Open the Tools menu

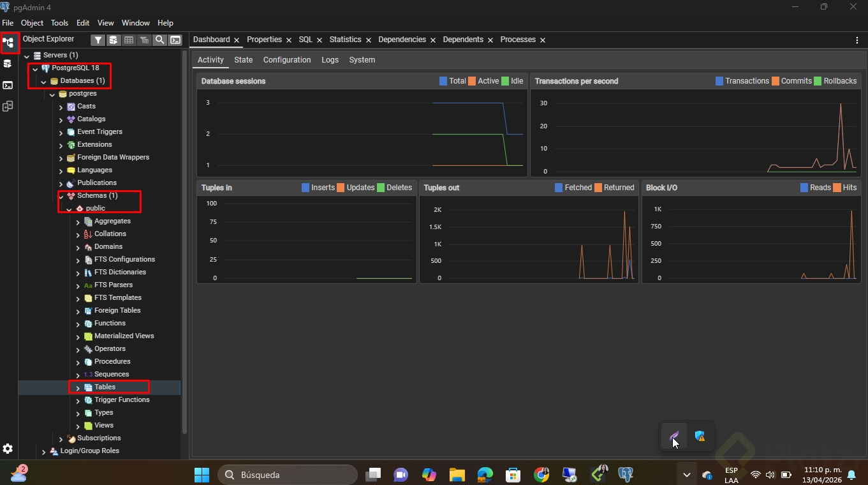(59, 22)
